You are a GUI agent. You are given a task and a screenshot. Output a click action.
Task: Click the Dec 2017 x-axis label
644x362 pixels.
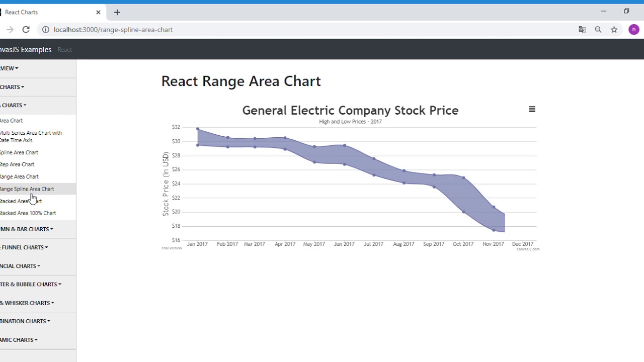coord(523,244)
